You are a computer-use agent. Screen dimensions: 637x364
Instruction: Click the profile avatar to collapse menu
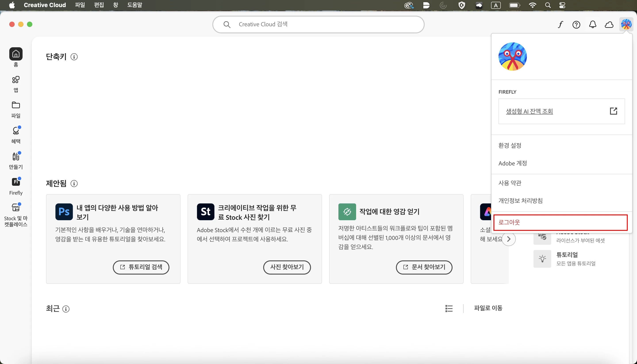pyautogui.click(x=626, y=24)
